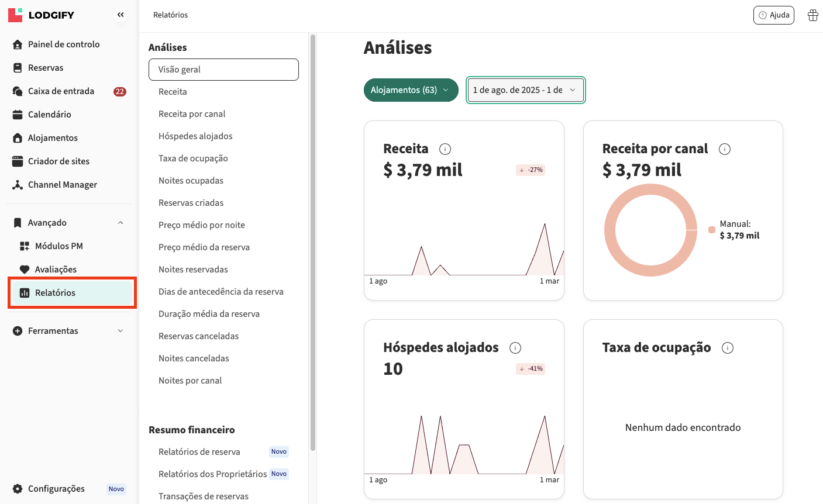823x504 pixels.
Task: Click the Receita info icon
Action: [445, 149]
